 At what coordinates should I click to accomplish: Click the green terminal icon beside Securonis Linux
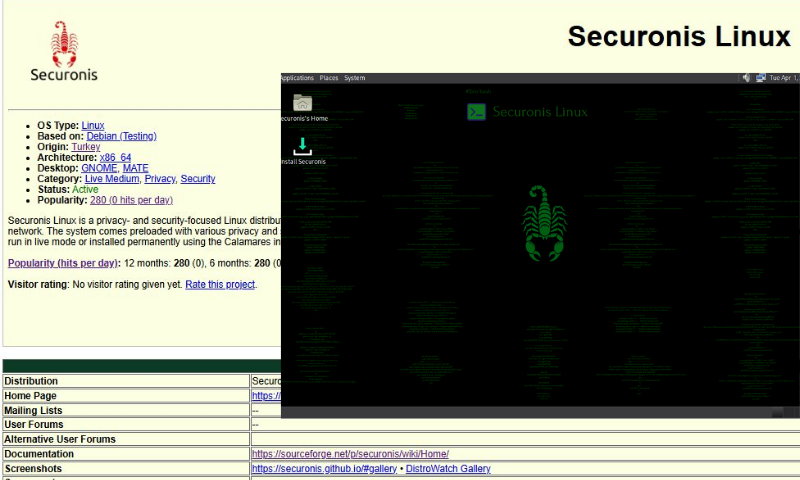(x=477, y=112)
